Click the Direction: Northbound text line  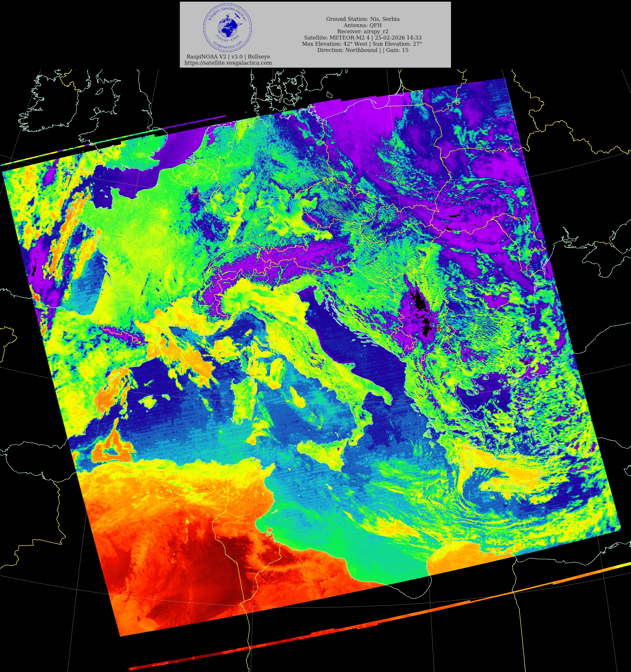[362, 50]
